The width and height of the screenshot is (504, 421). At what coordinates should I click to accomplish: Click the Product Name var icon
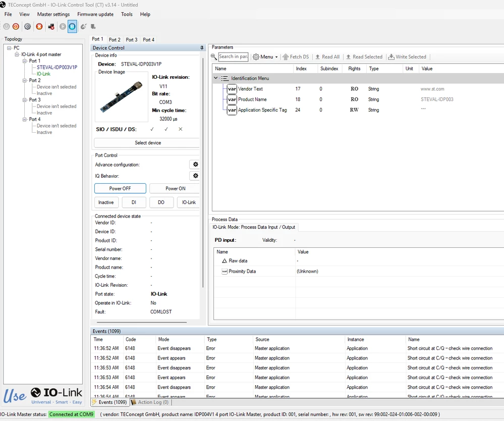(x=232, y=99)
